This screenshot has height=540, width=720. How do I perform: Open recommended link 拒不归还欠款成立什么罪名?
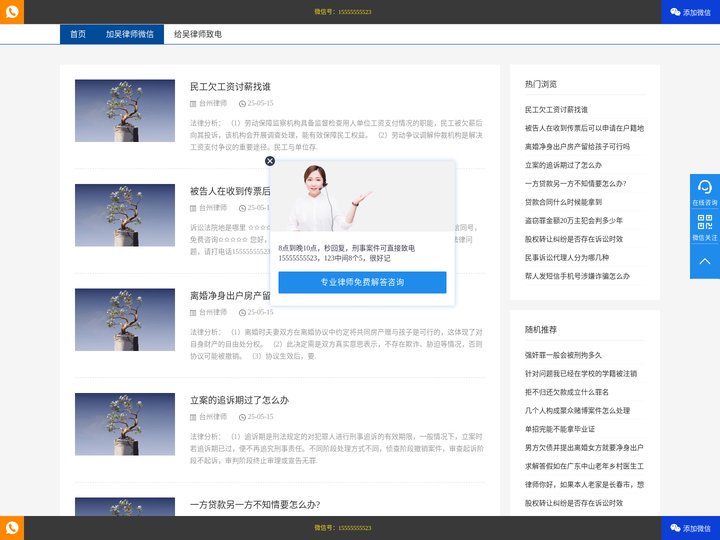point(567,392)
